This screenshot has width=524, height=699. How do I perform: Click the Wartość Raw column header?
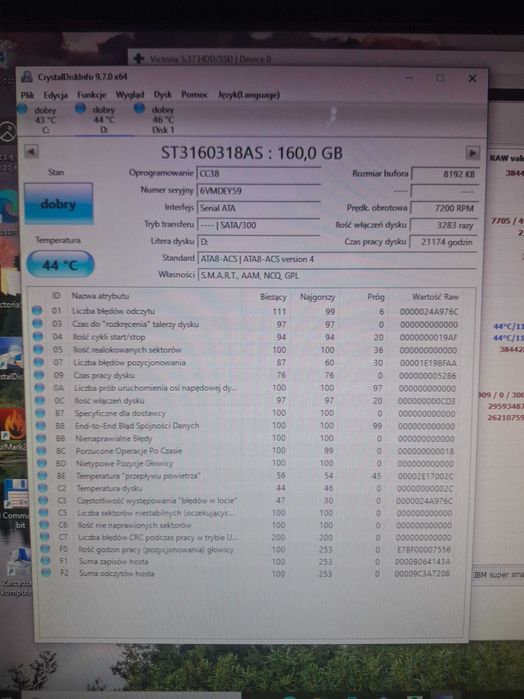[x=435, y=296]
